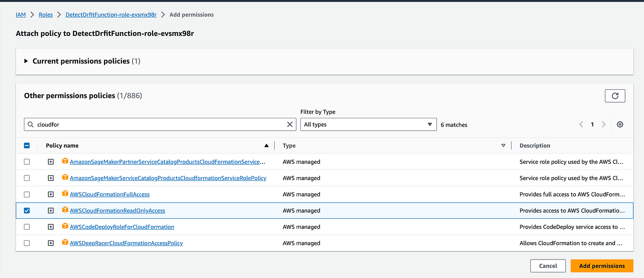The height and width of the screenshot is (278, 644).
Task: Check the AmazonSageMakerPartnerServiceCatalog policy checkbox
Action: (27, 162)
